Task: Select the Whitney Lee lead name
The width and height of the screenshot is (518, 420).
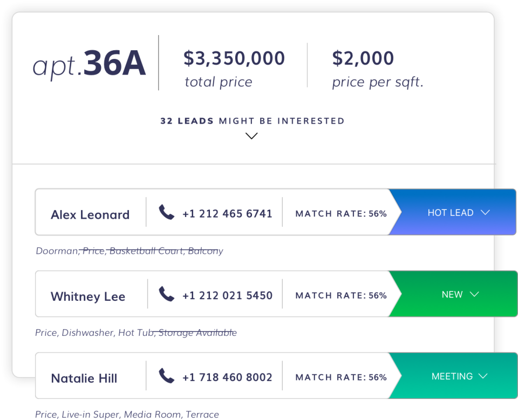Action: [88, 296]
